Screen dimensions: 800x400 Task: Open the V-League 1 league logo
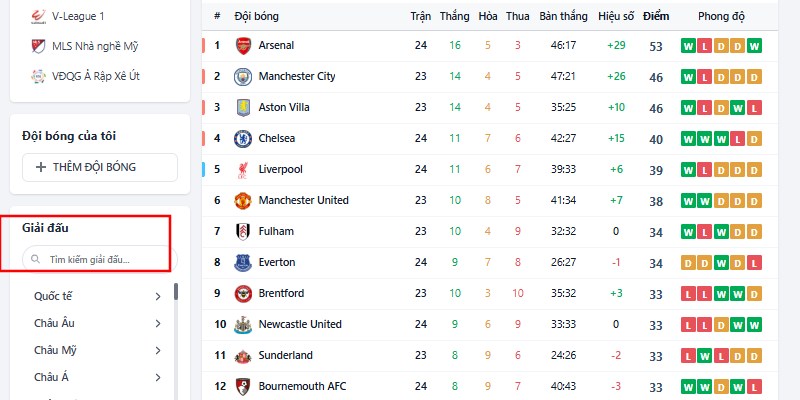tap(38, 17)
